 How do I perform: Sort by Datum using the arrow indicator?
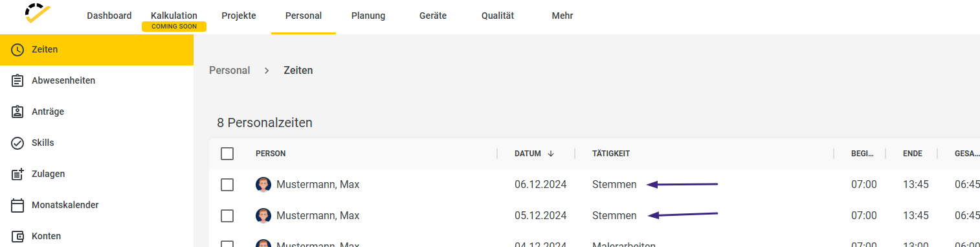(x=551, y=154)
